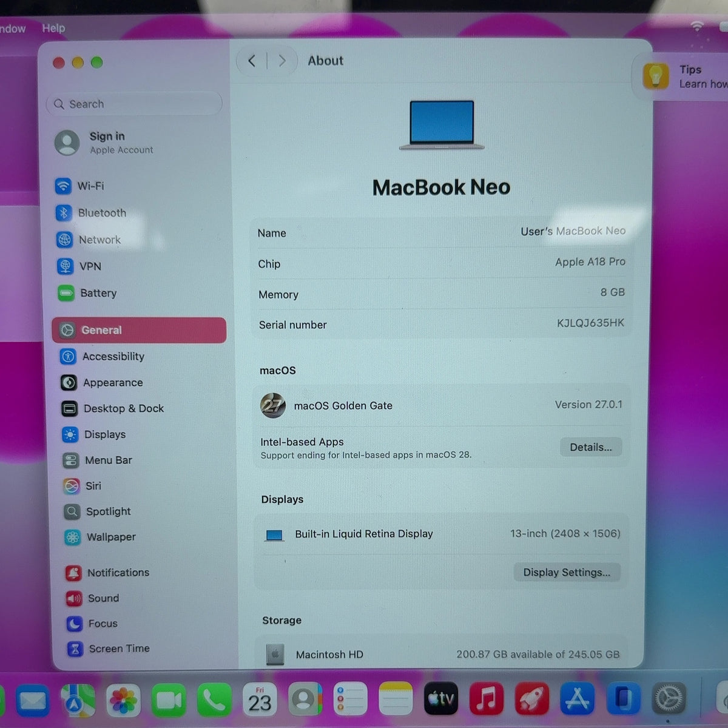728x728 pixels.
Task: Click the Display Settings... button
Action: (x=567, y=572)
